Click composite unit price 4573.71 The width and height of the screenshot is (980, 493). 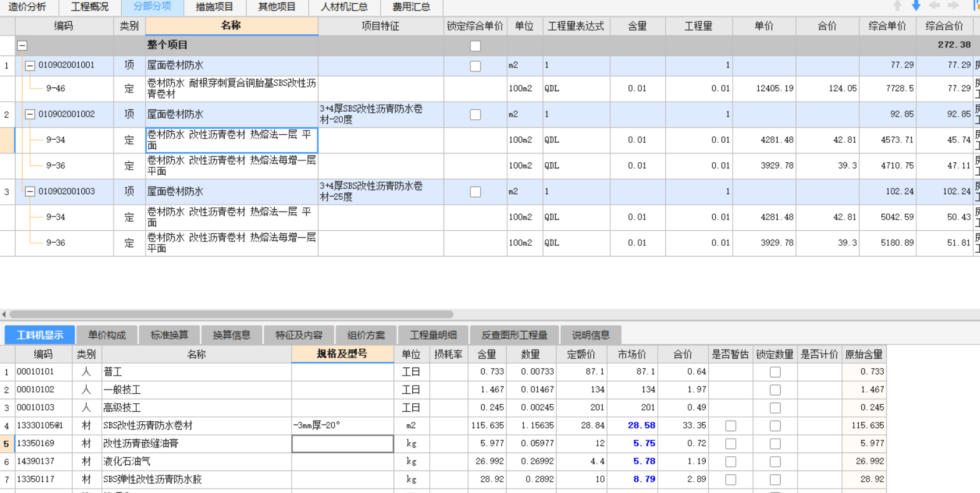point(897,140)
